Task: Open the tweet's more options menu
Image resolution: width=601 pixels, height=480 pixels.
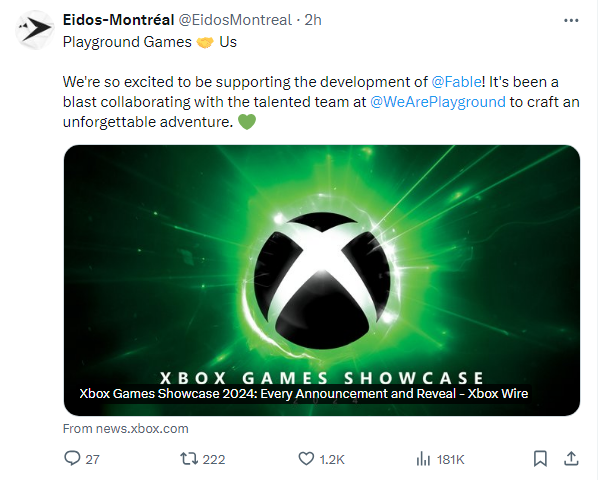Action: click(571, 20)
